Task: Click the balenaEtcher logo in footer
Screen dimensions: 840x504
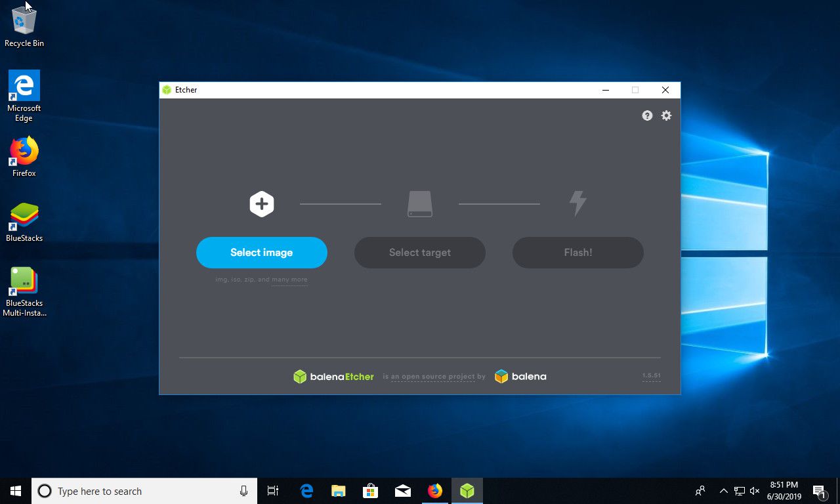Action: point(333,377)
